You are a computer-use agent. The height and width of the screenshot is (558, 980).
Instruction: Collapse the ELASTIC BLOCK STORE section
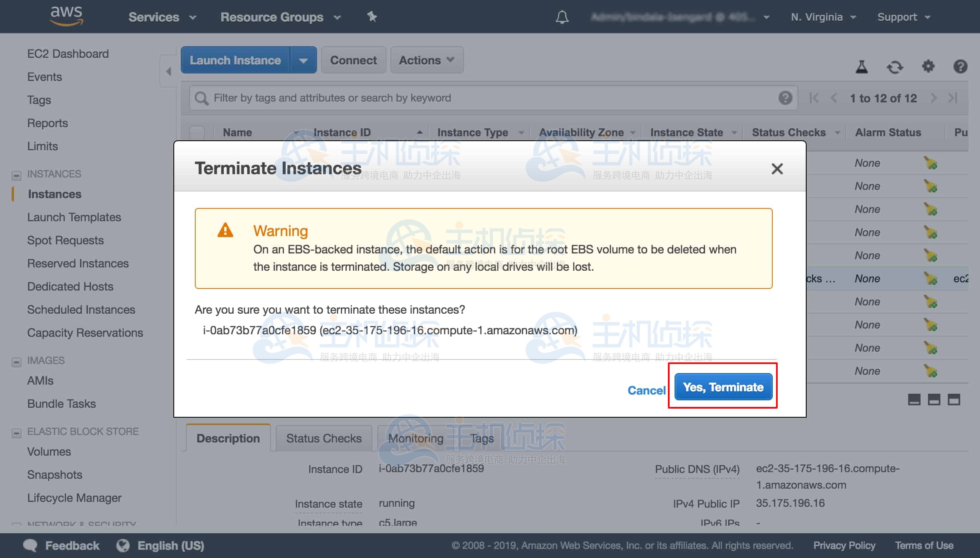(17, 433)
